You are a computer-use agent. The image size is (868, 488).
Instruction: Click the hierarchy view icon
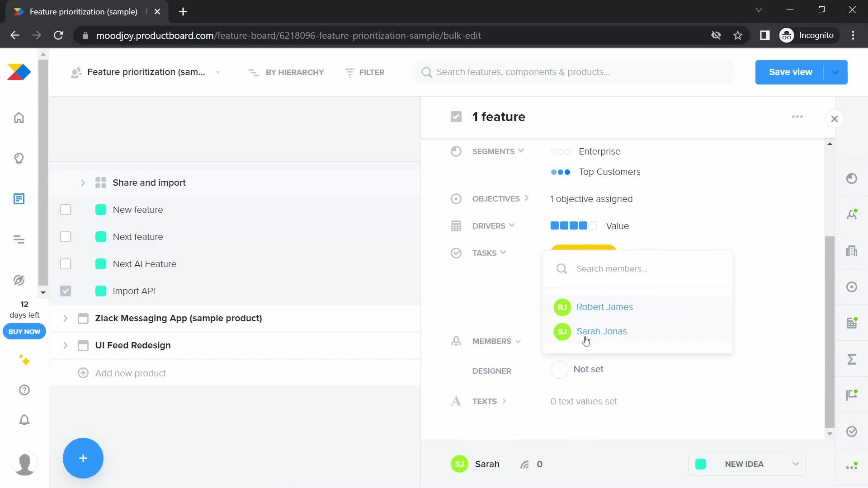[x=253, y=72]
